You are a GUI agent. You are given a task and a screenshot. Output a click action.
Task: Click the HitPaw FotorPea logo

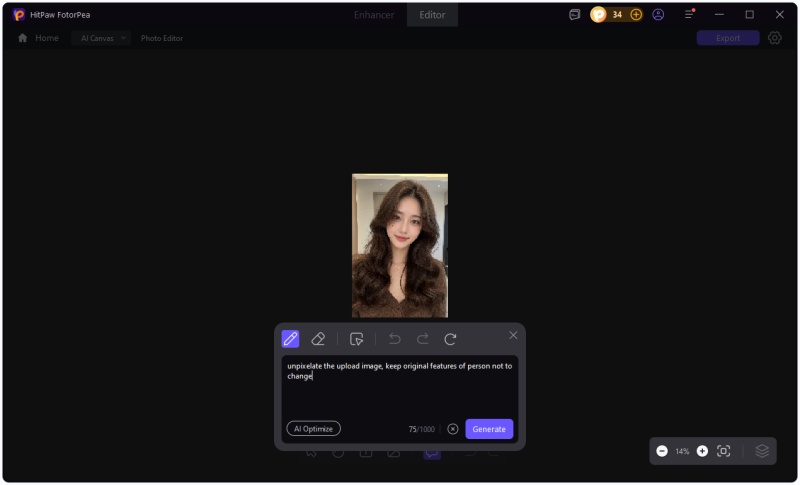pos(19,15)
